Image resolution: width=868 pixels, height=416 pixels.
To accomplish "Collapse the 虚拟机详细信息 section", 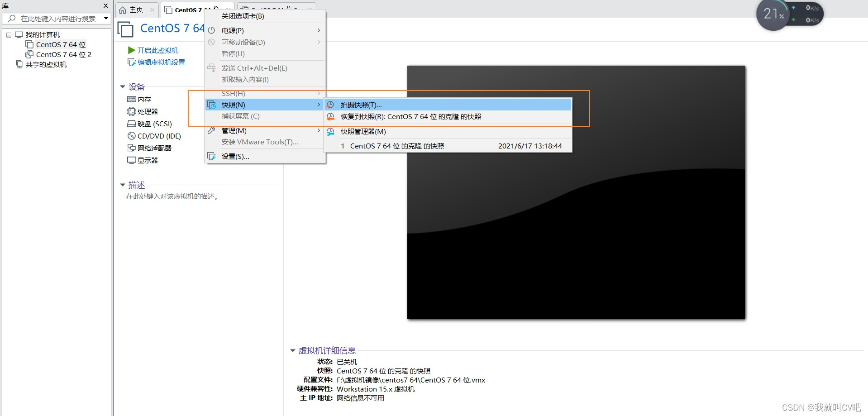I will pos(293,351).
